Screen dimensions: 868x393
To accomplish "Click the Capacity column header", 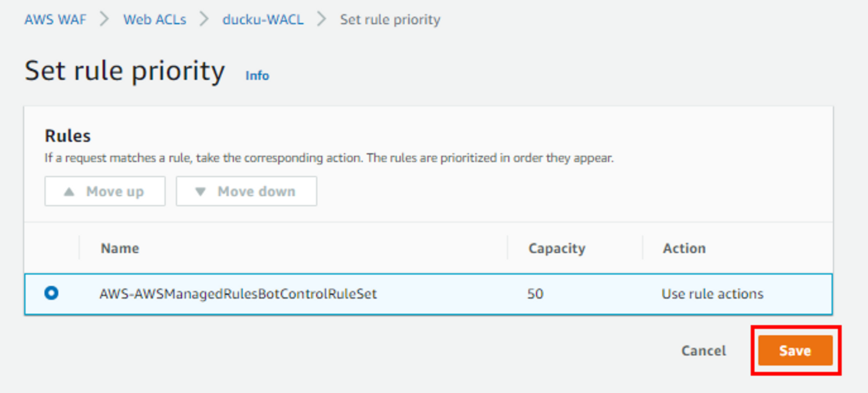I will (x=557, y=248).
